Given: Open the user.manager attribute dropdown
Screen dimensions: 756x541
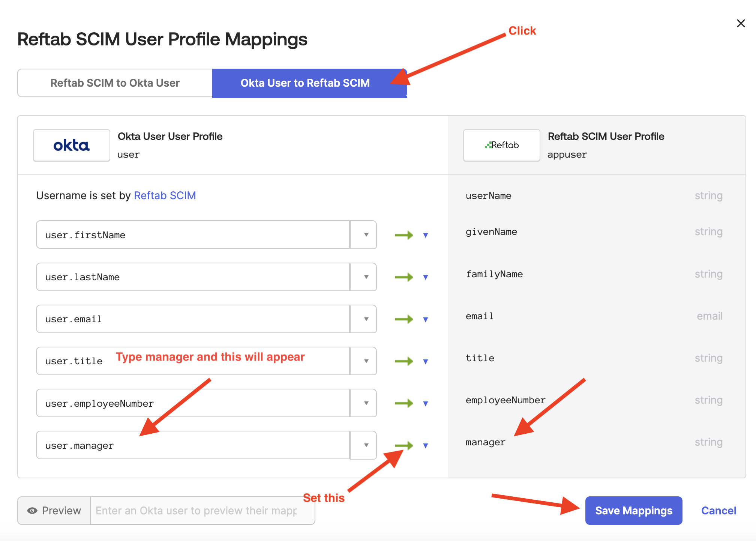Looking at the screenshot, I should tap(363, 445).
